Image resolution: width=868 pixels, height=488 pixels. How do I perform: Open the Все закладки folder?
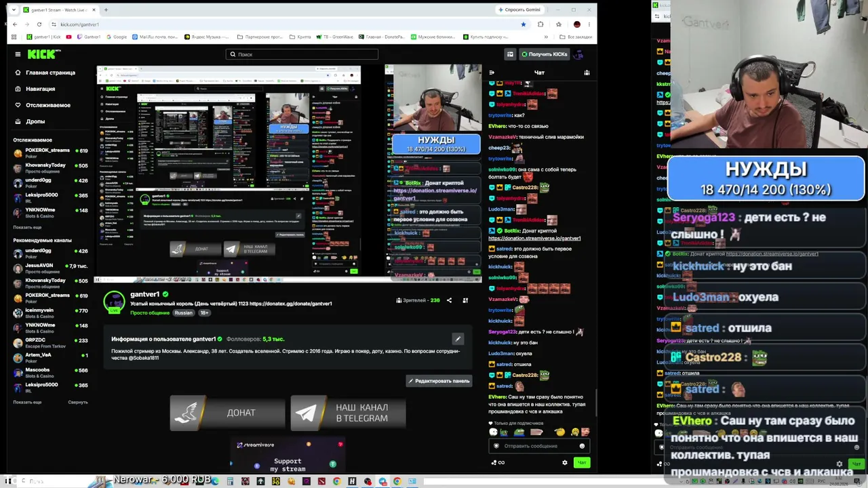click(575, 37)
